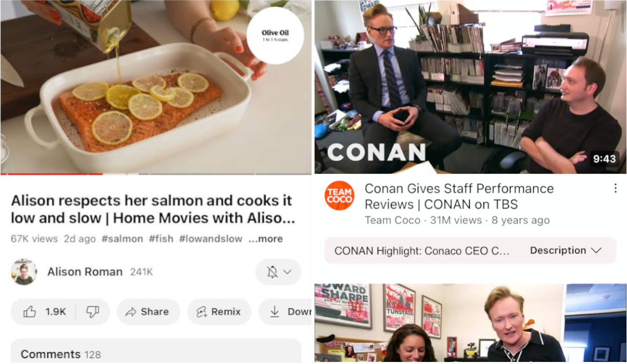The image size is (627, 364).
Task: Open the Remix option
Action: click(x=220, y=312)
